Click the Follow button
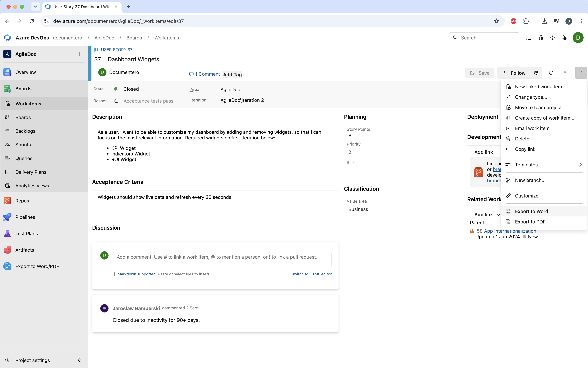The width and height of the screenshot is (588, 368). point(514,73)
